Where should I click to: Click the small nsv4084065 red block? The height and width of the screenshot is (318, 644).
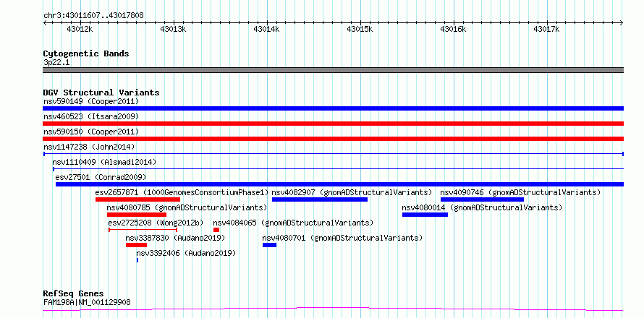(x=216, y=230)
